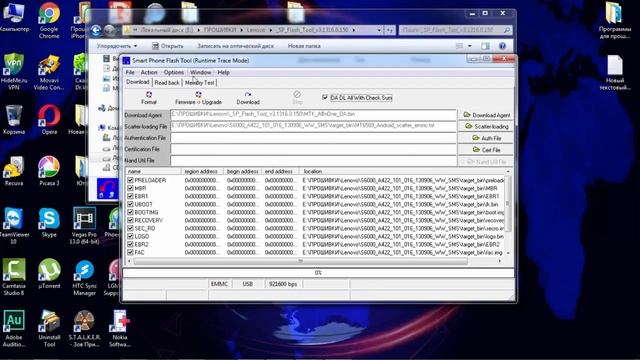This screenshot has height=360, width=640.
Task: Click the Explorer search box
Action: pyautogui.click(x=455, y=30)
